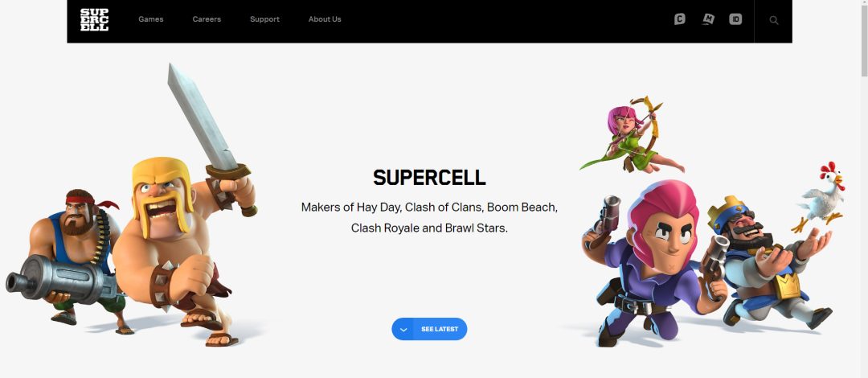The height and width of the screenshot is (378, 868).
Task: Open the About Us menu
Action: click(325, 19)
